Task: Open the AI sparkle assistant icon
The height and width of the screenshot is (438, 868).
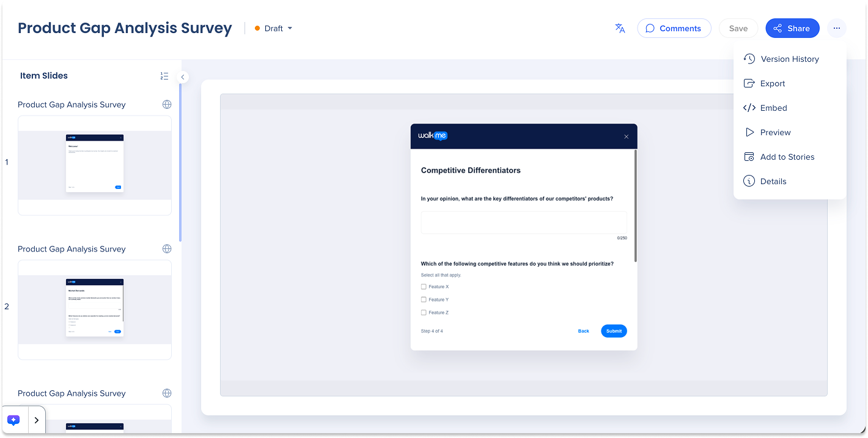Action: click(14, 420)
